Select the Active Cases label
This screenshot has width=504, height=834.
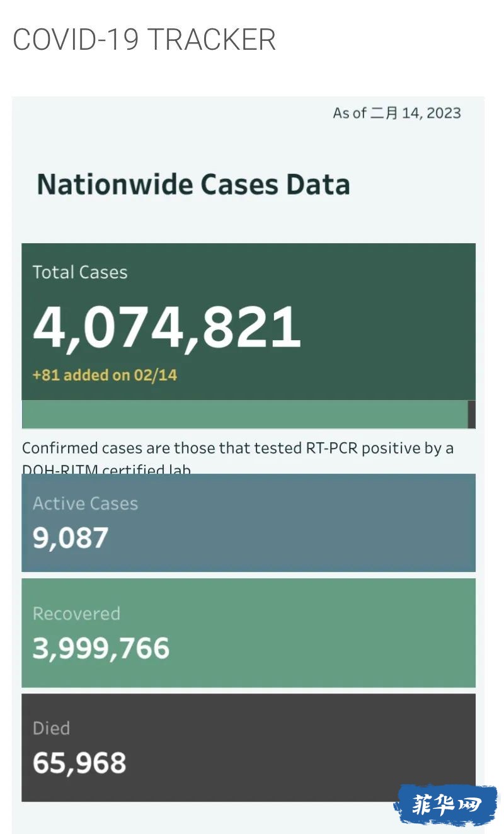(85, 503)
